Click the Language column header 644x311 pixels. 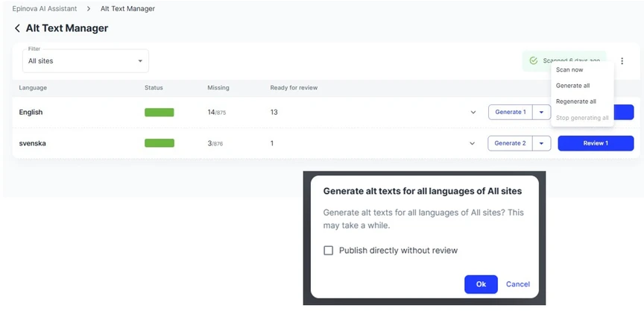point(33,87)
